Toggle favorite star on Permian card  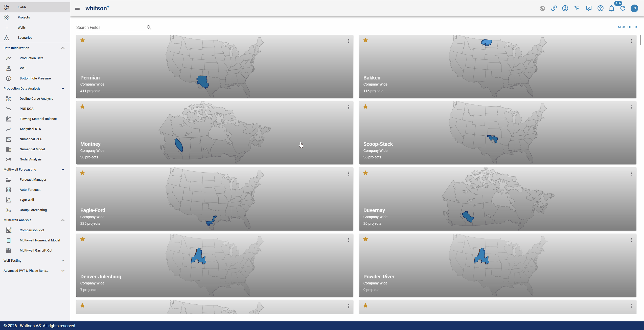82,40
